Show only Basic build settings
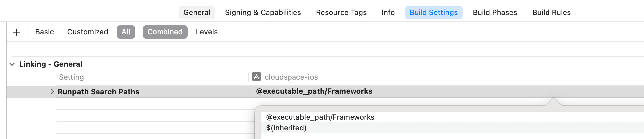The height and width of the screenshot is (139, 644). click(44, 32)
